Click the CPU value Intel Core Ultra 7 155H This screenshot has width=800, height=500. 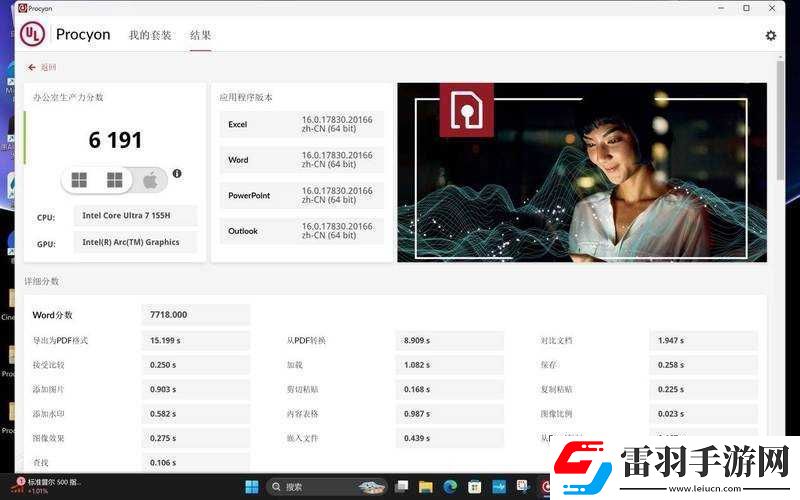point(136,216)
